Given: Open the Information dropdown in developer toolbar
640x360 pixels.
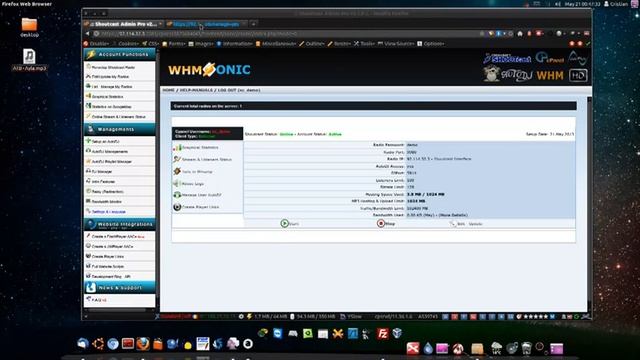Looking at the screenshot, I should click(x=234, y=44).
